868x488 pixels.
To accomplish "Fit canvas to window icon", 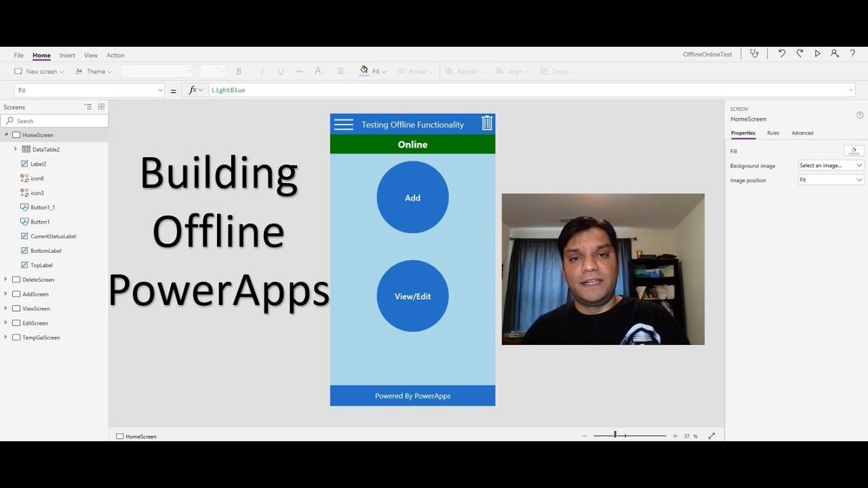I will click(711, 436).
